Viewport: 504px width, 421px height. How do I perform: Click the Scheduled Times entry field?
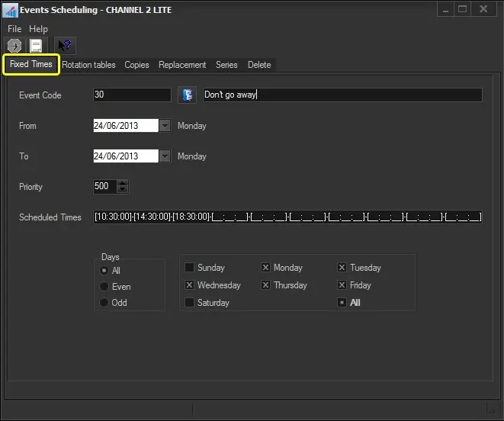point(287,217)
